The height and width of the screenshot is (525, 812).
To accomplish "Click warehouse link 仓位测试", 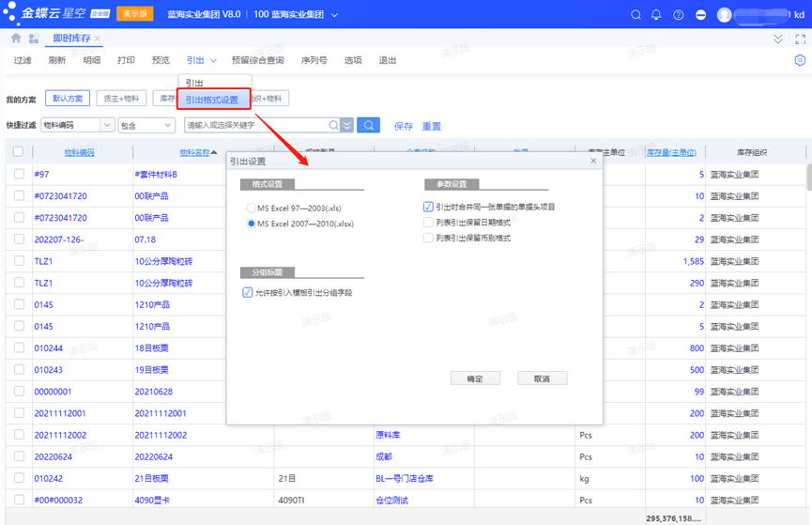I will [x=391, y=501].
